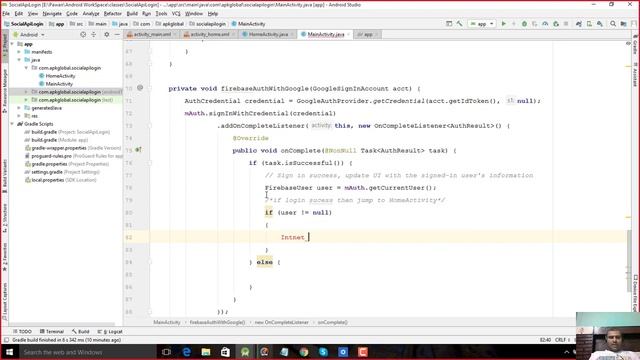Open Windows Store from the taskbar
The height and width of the screenshot is (360, 640).
pos(225,352)
